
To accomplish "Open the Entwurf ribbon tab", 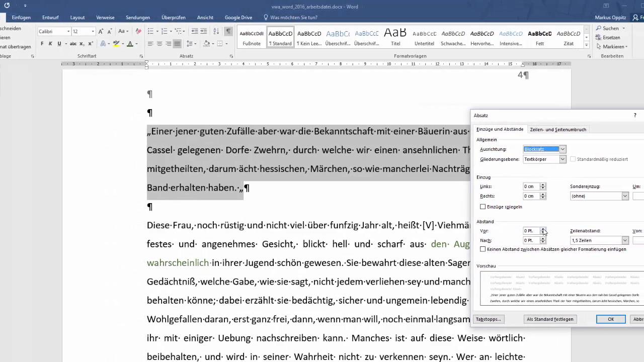I will tap(50, 18).
